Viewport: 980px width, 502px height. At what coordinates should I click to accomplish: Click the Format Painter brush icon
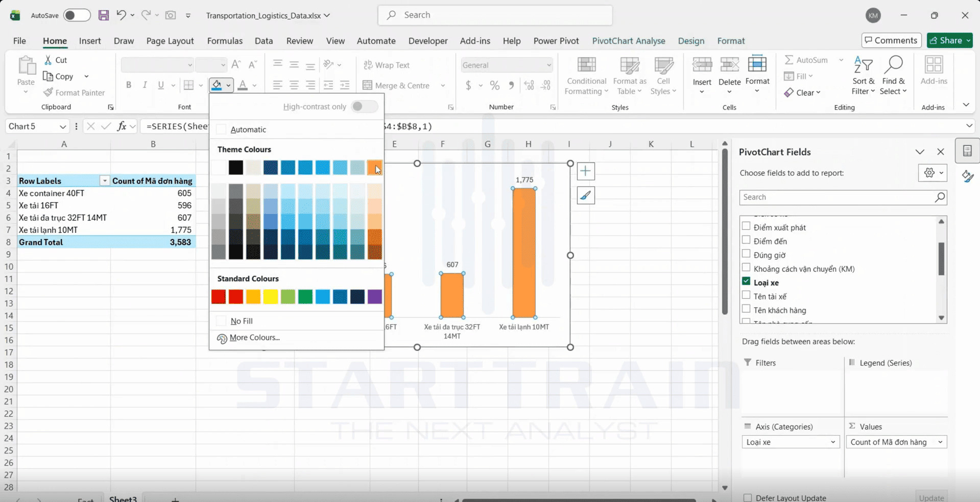point(48,92)
